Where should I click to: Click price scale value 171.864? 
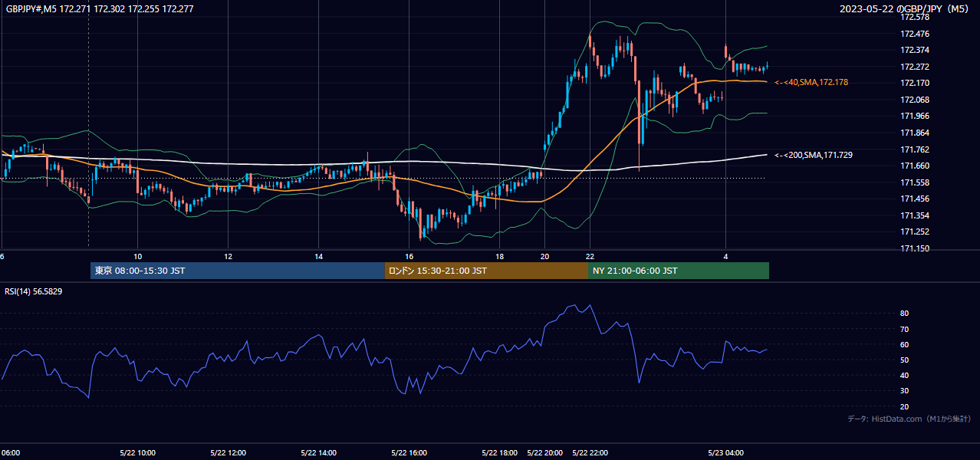pos(915,133)
